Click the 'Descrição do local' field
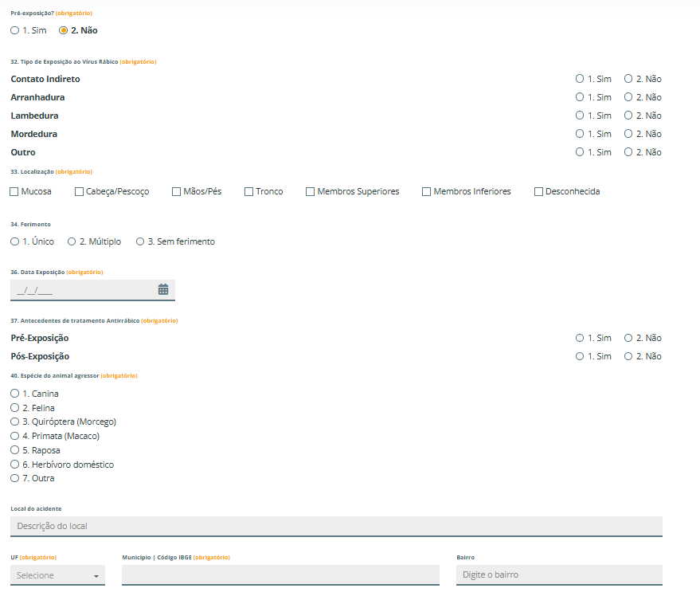 click(336, 526)
